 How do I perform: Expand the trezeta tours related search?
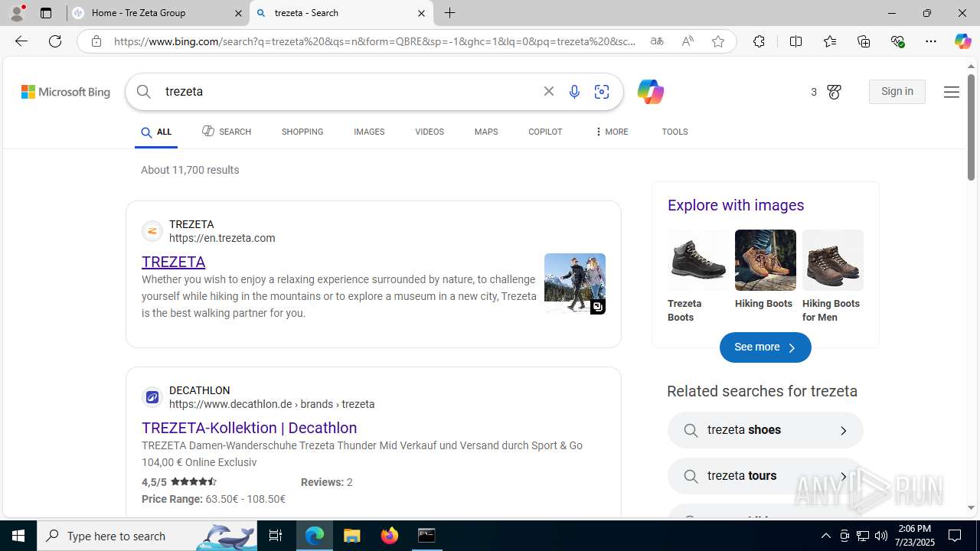click(x=766, y=476)
